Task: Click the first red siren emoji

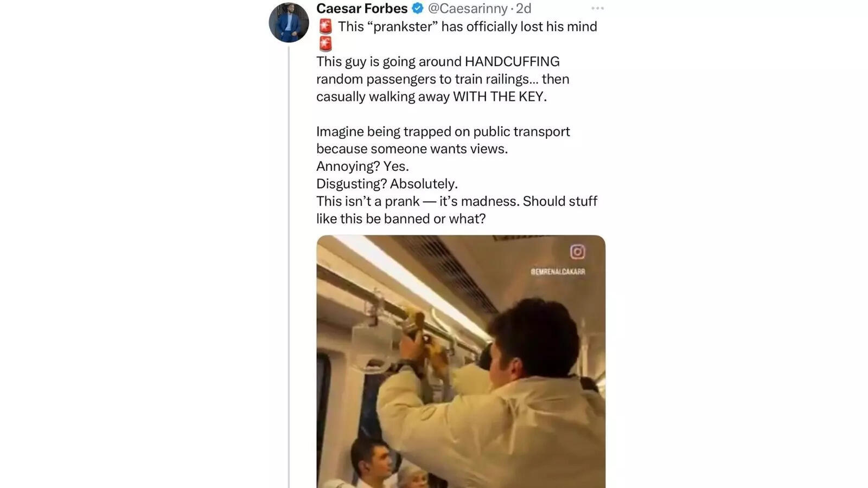Action: pyautogui.click(x=325, y=27)
